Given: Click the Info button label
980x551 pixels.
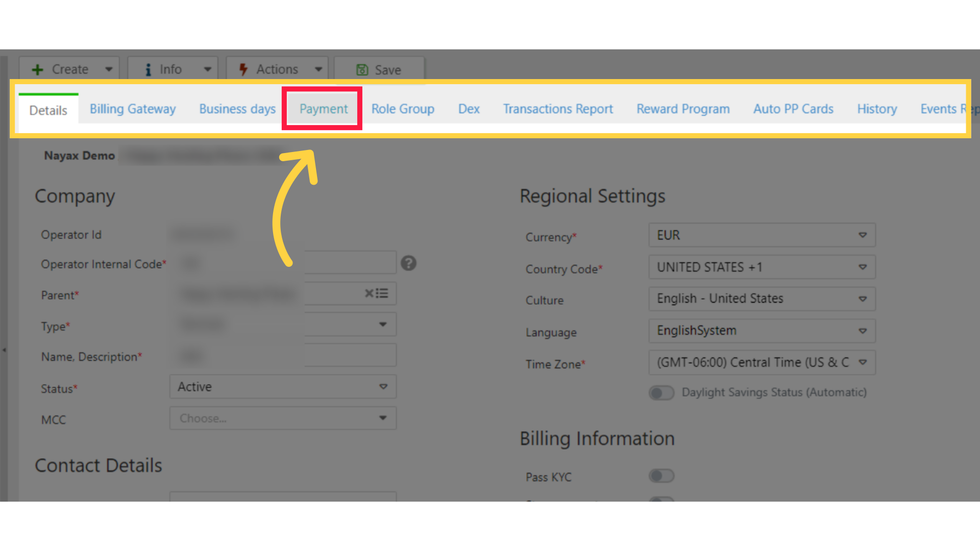Looking at the screenshot, I should (x=170, y=69).
